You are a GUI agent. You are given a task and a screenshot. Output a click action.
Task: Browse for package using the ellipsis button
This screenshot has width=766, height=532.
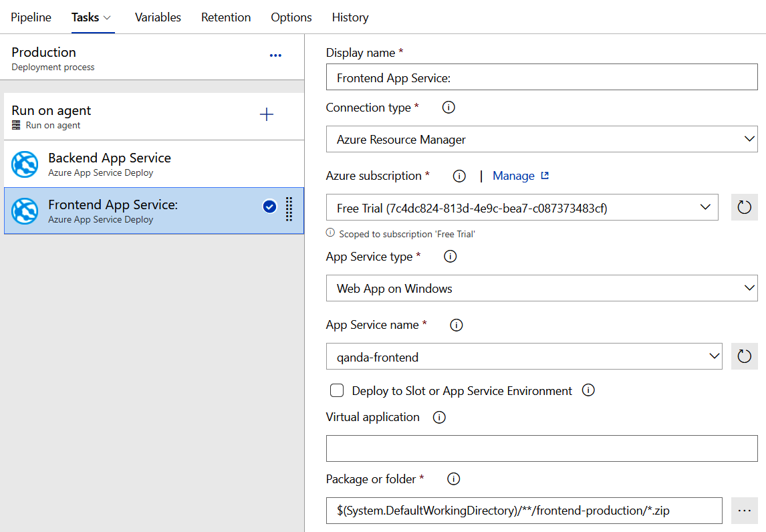(744, 510)
